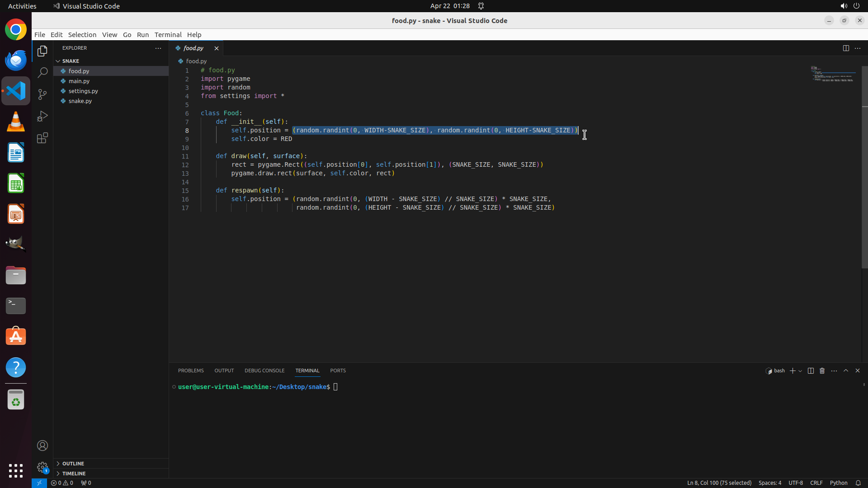The image size is (868, 488).
Task: Open the Terminal menu
Action: tap(168, 35)
